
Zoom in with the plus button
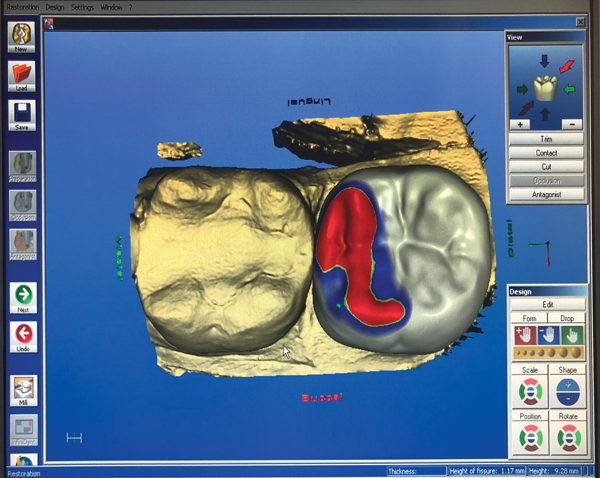[521, 124]
